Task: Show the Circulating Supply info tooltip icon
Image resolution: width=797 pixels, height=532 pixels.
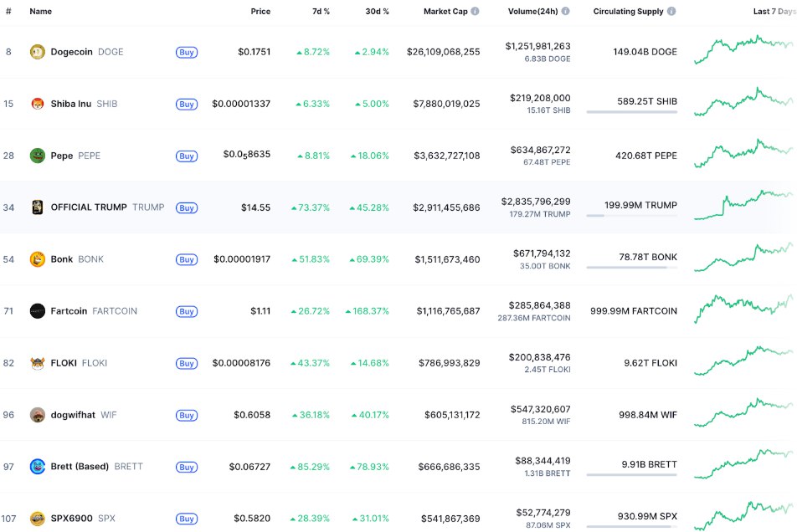Action: (x=671, y=11)
